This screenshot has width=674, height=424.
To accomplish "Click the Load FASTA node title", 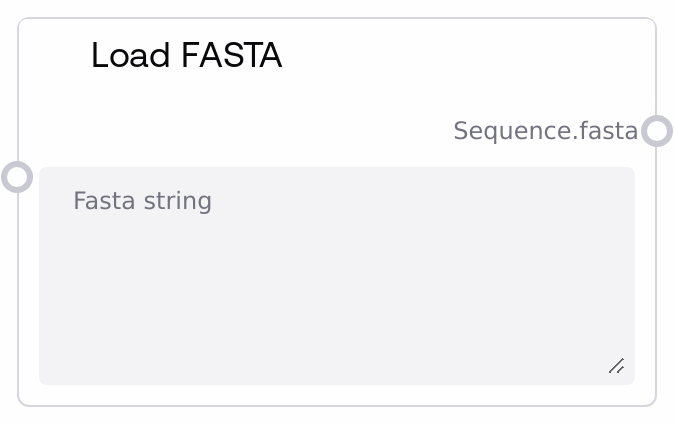I will point(186,56).
